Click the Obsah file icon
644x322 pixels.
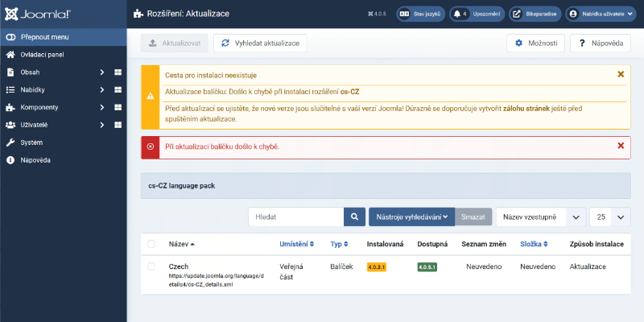point(10,72)
